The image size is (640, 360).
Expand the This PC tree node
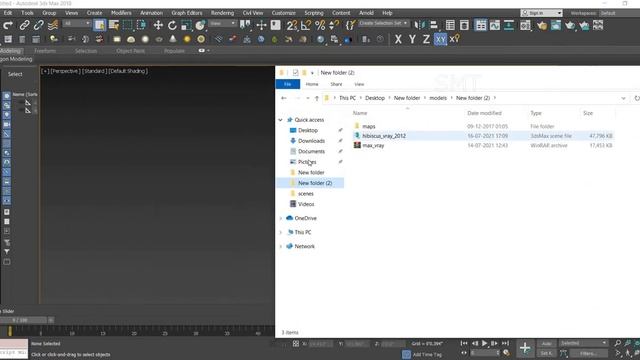(x=280, y=232)
